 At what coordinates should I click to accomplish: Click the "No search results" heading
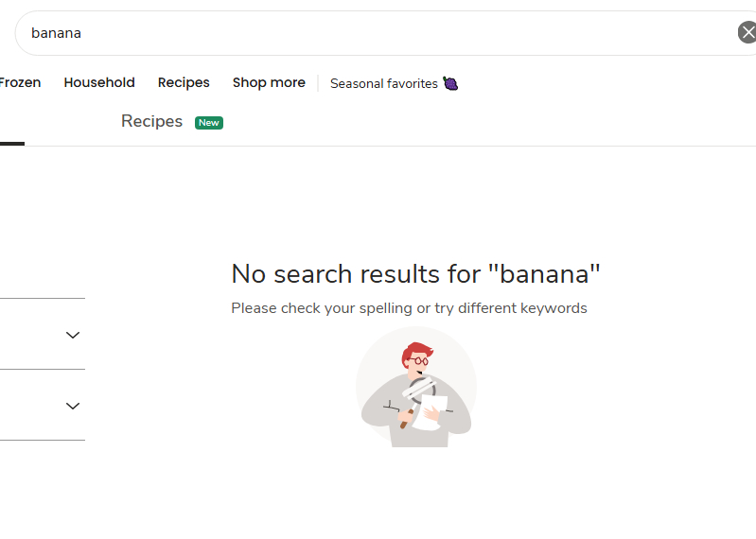coord(415,274)
